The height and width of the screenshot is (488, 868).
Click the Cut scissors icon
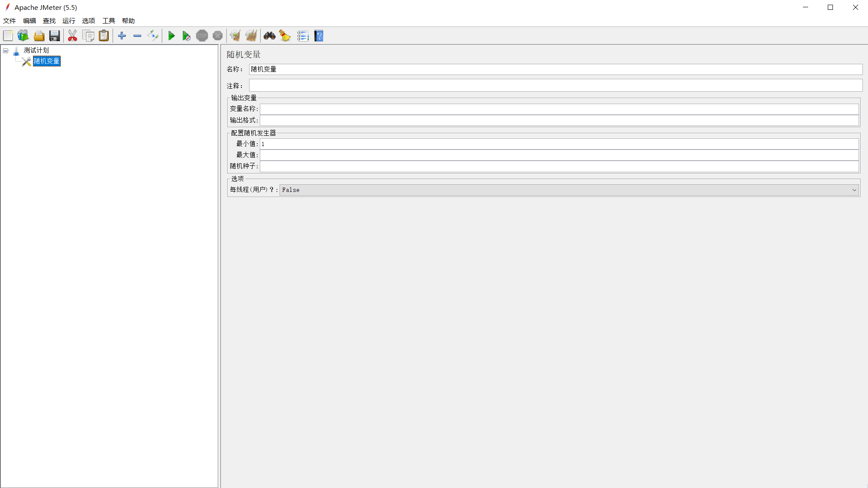[72, 36]
